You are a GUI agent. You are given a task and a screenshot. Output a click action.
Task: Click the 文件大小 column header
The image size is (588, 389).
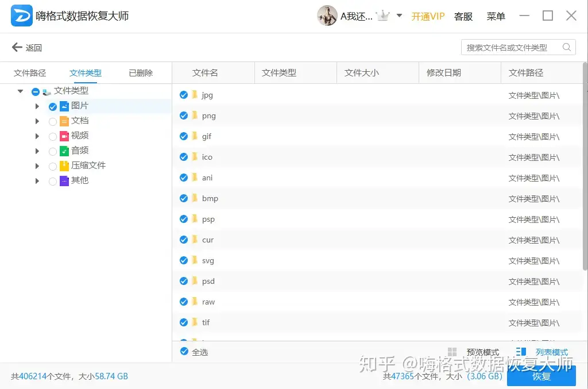(x=378, y=73)
